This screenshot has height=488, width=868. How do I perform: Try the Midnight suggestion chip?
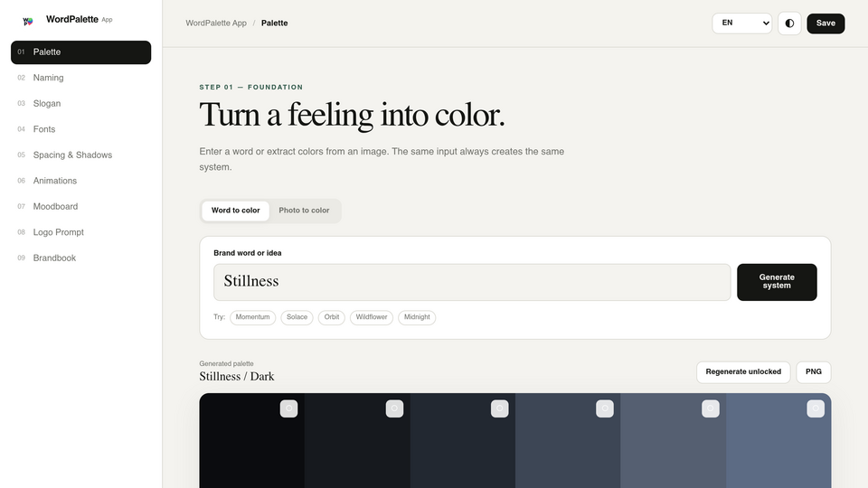click(417, 317)
